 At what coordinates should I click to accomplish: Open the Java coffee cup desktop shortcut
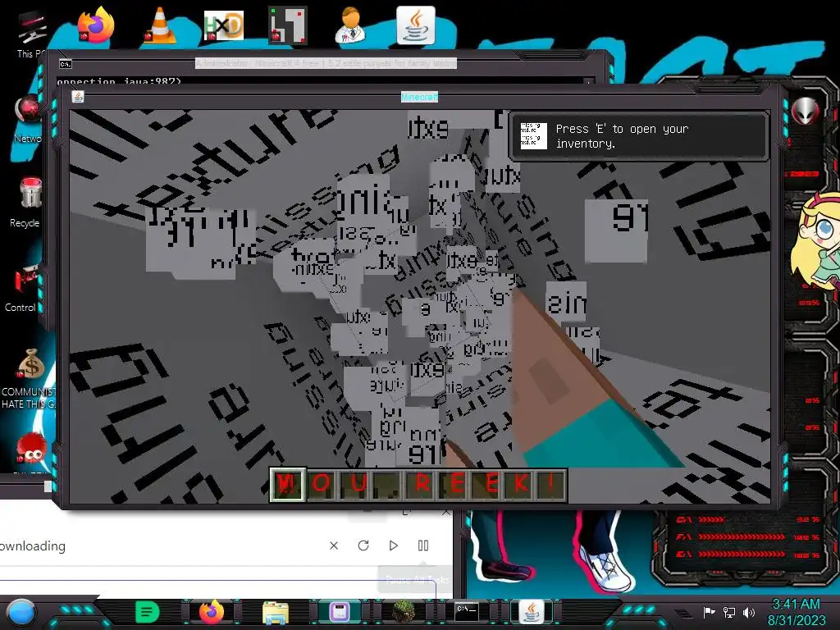point(416,25)
